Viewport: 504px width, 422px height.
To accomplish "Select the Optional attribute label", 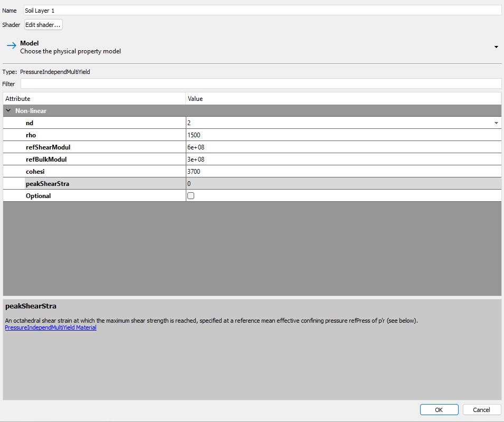I will (38, 195).
